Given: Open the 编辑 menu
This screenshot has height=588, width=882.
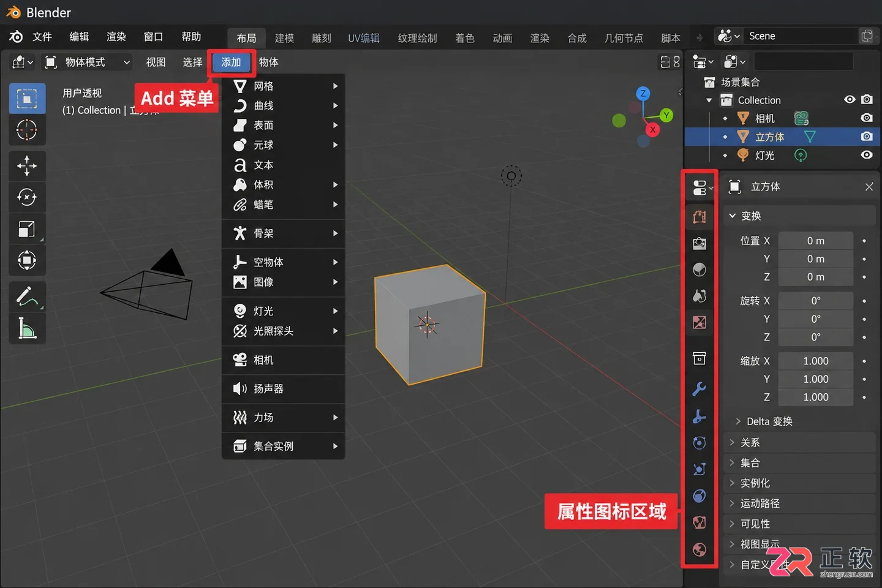Looking at the screenshot, I should pos(79,37).
